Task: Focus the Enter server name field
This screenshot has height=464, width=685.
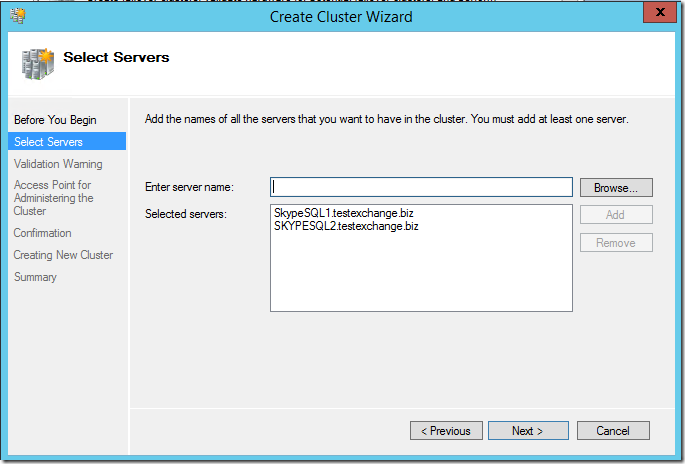Action: 421,187
